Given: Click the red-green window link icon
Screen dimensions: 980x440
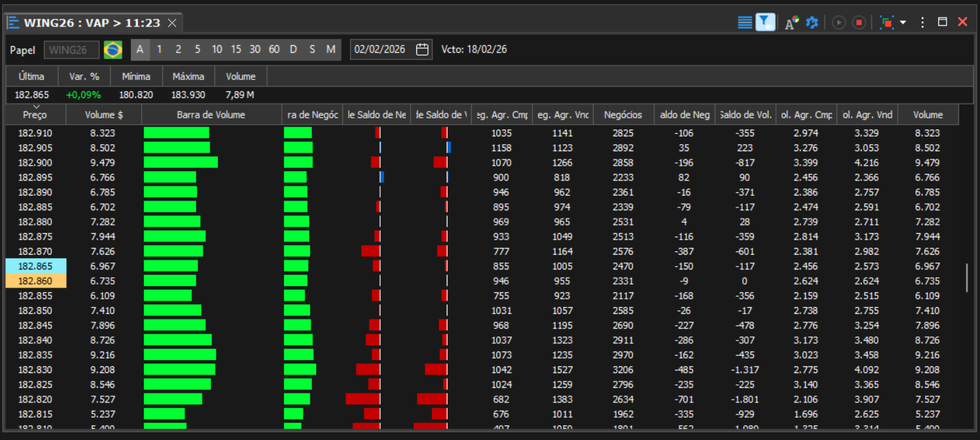Looking at the screenshot, I should 886,22.
